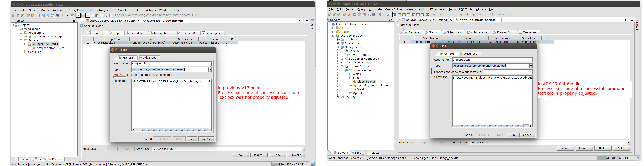Collapse the Jobs folder in the right window
The width and height of the screenshot is (644, 166).
click(x=346, y=78)
